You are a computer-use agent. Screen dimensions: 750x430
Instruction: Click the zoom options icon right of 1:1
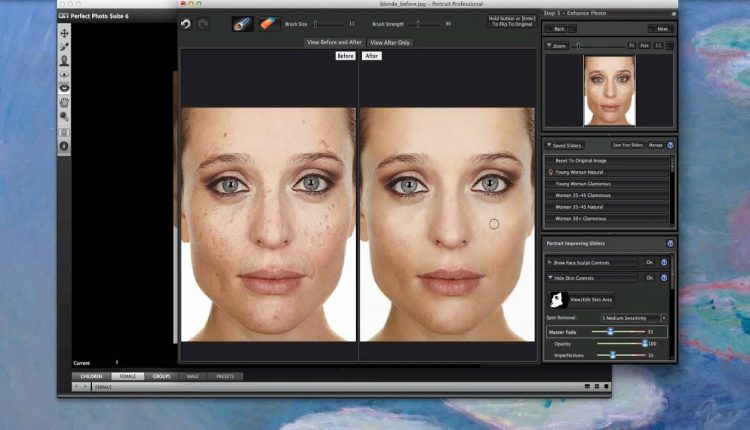click(670, 45)
